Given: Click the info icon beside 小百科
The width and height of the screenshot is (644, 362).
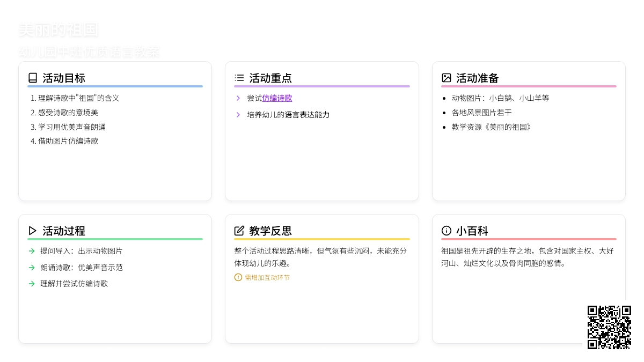Looking at the screenshot, I should pos(447,231).
